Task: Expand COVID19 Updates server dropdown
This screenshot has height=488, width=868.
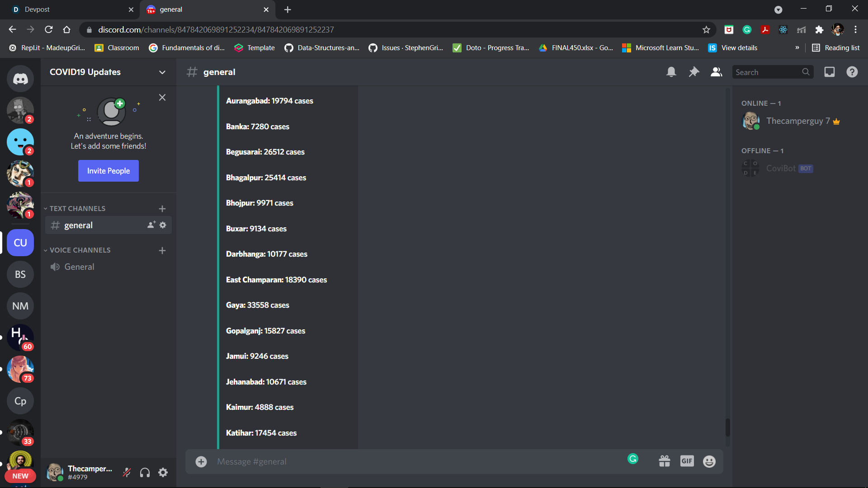Action: (x=162, y=72)
